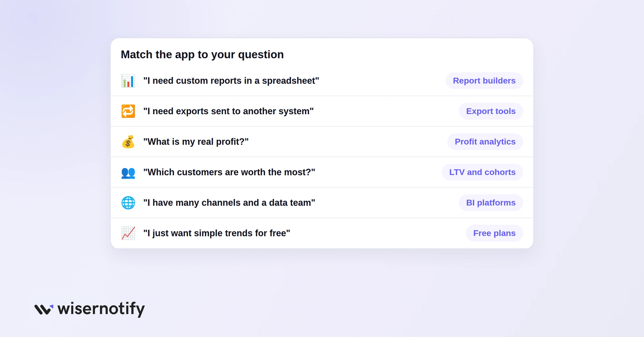Image resolution: width=644 pixels, height=337 pixels.
Task: Click "I have many channels and a data team"
Action: click(229, 203)
